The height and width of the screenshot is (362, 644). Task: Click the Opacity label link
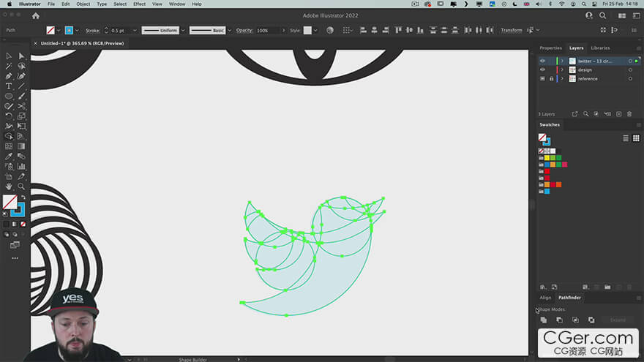[x=244, y=31]
